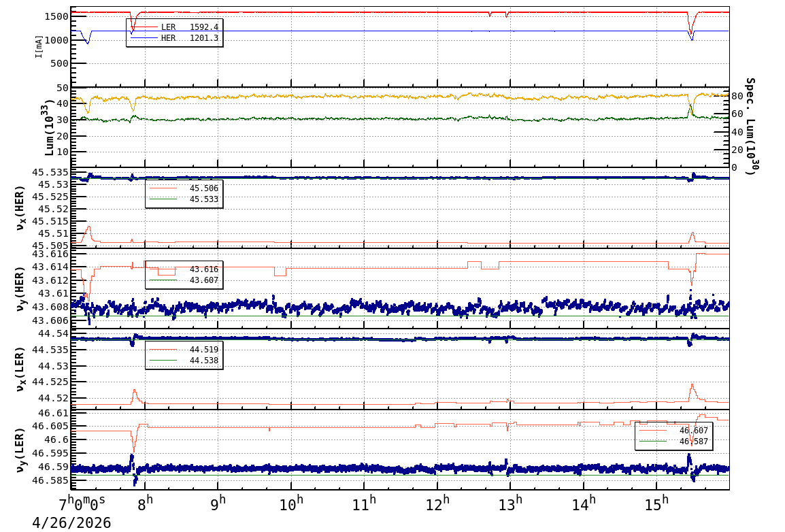Click the I[mA] axis title
This screenshot has height=532, width=785.
click(39, 46)
